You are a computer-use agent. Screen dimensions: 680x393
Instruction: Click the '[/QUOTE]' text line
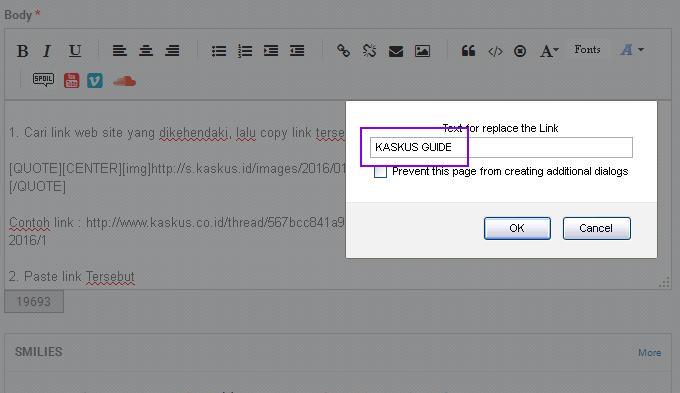coord(37,187)
